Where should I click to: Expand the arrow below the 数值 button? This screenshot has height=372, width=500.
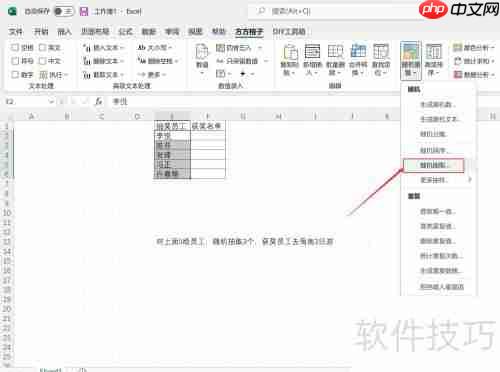coord(202,73)
